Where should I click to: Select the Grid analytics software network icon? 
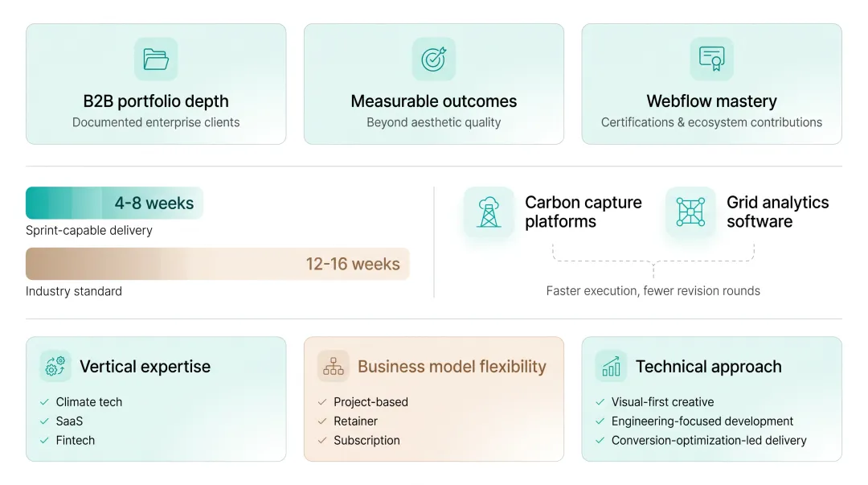(690, 212)
